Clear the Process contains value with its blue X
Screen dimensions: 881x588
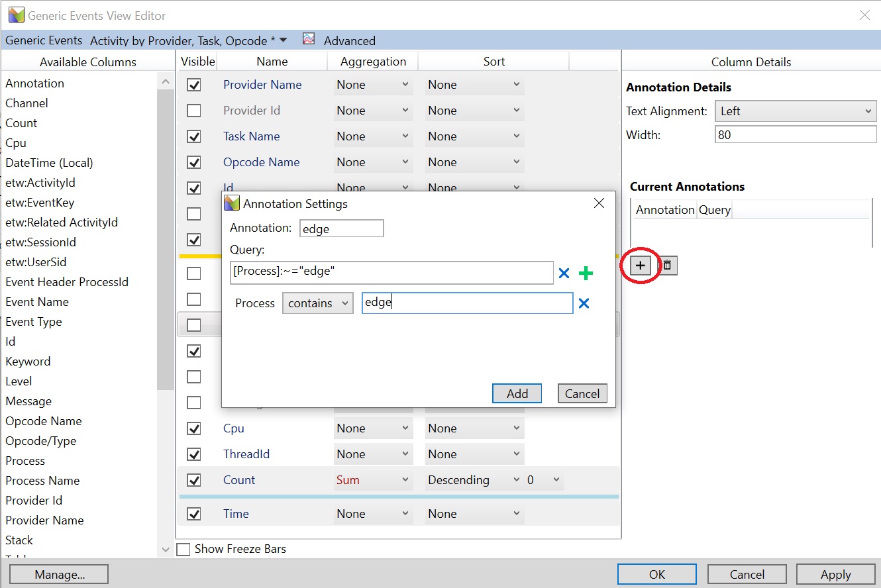click(x=584, y=303)
